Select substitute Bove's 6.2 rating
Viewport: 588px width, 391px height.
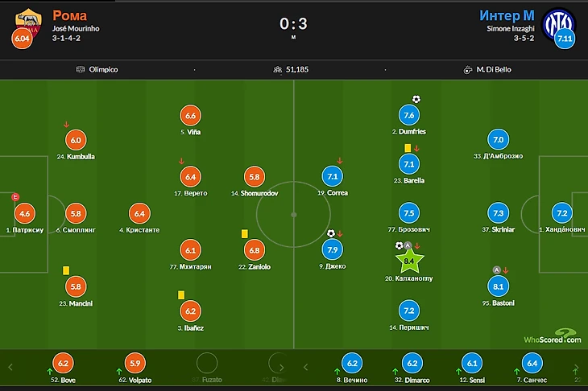(61, 363)
